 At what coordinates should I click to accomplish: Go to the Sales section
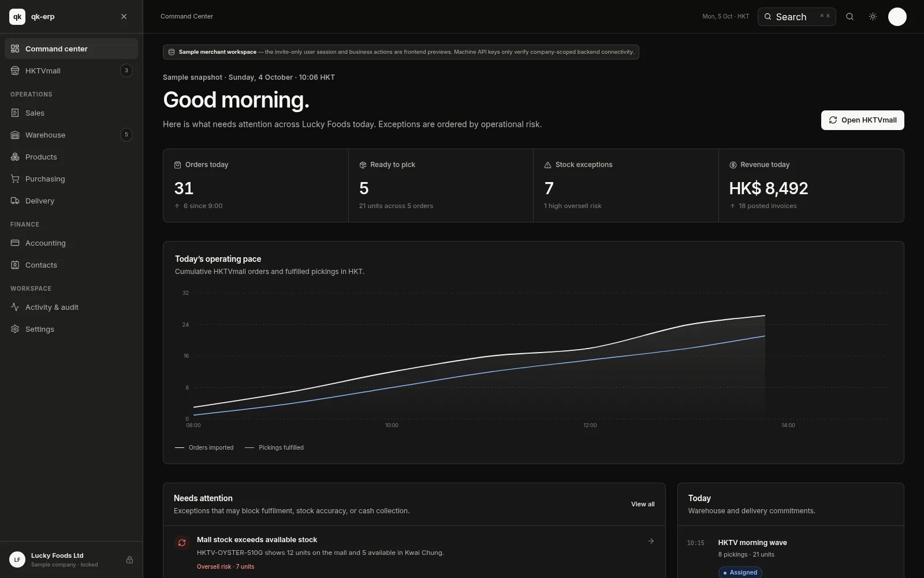tap(71, 113)
